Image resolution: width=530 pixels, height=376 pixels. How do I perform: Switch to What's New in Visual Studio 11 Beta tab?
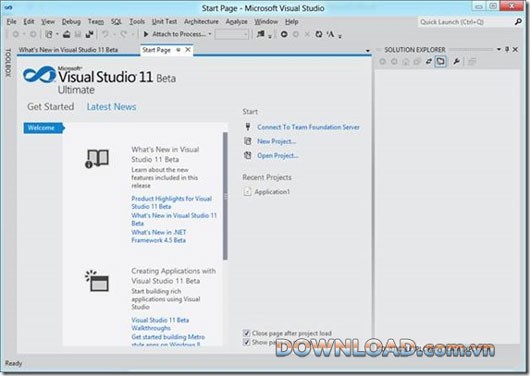[68, 50]
